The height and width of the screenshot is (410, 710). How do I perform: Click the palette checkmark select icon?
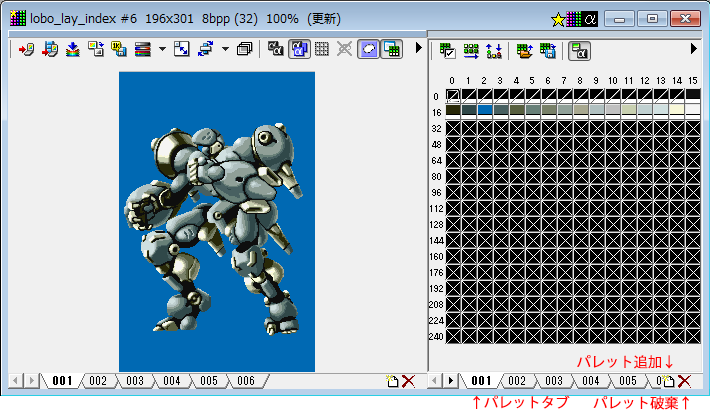tap(447, 51)
